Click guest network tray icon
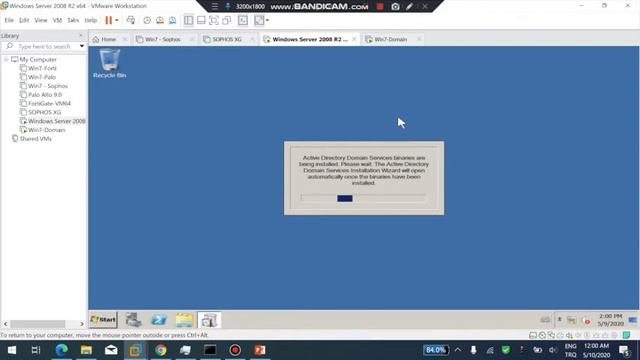 571,320
